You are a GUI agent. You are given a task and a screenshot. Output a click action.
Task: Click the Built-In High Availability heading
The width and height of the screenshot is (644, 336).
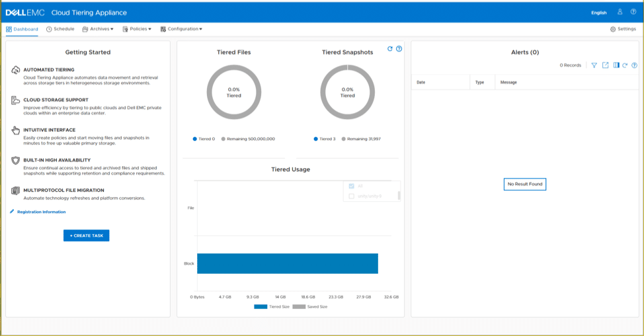[57, 160]
